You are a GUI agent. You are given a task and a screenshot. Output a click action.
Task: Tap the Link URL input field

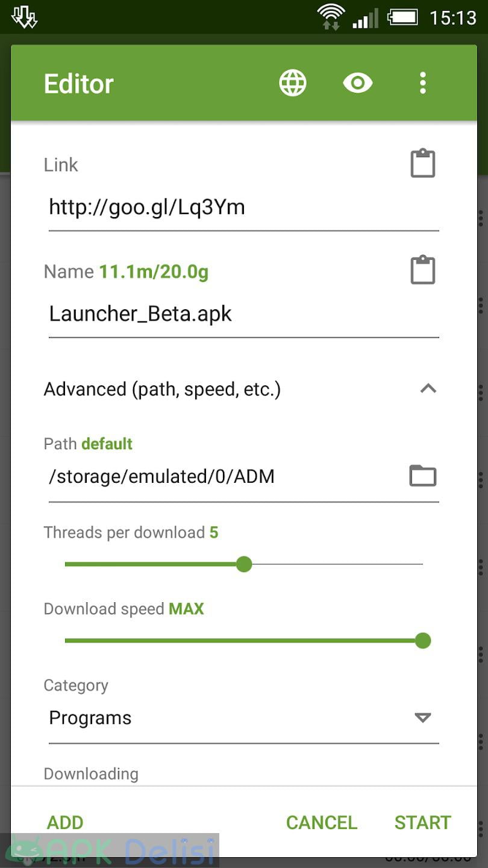pyautogui.click(x=241, y=208)
